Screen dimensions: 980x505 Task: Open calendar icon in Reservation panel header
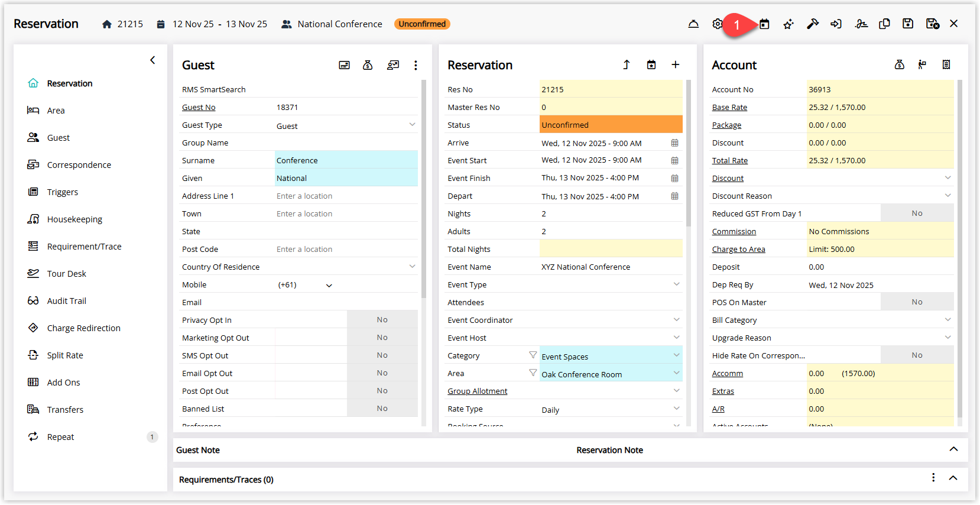(651, 65)
